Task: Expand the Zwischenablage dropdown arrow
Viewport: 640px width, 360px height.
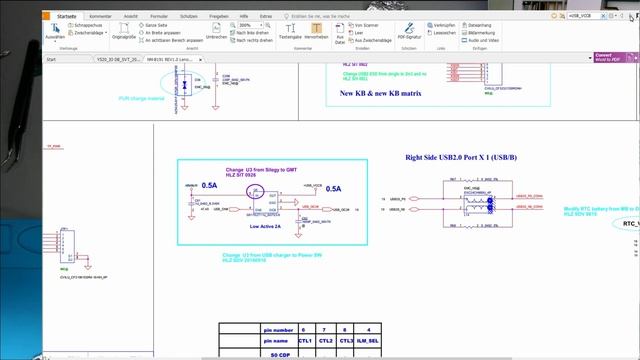Action: click(106, 33)
